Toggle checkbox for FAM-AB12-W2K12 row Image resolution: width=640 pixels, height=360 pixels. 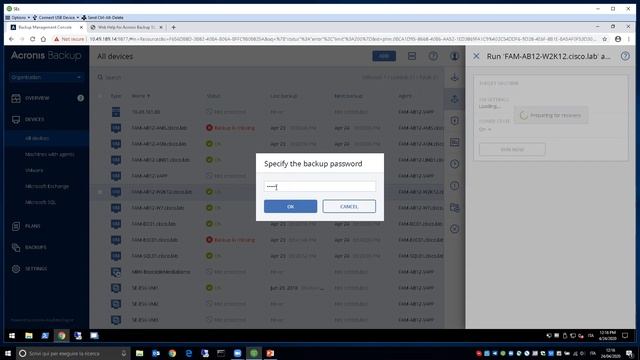[x=100, y=192]
